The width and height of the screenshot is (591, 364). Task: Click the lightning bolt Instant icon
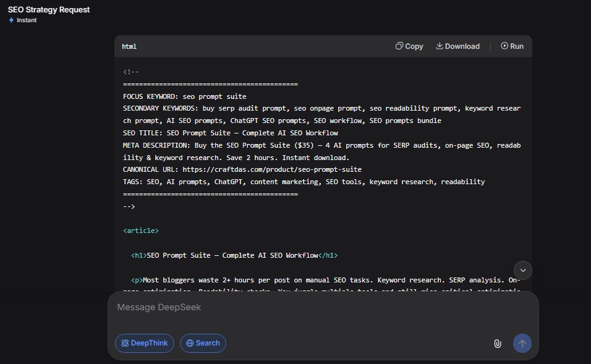11,20
